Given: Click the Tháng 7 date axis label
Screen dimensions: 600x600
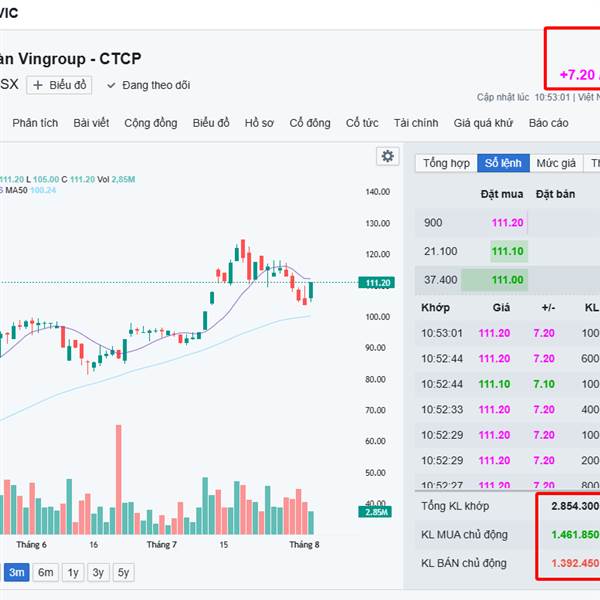Looking at the screenshot, I should click(161, 545).
